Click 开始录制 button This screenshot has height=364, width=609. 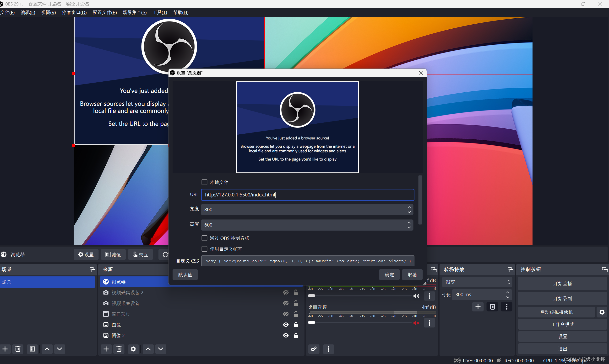[562, 299]
